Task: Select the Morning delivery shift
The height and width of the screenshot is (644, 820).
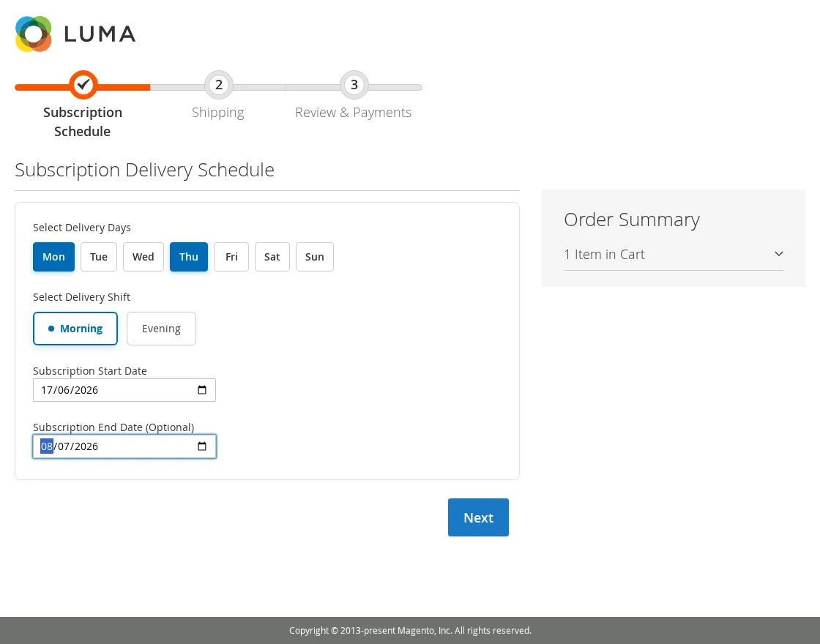Action: pos(75,329)
